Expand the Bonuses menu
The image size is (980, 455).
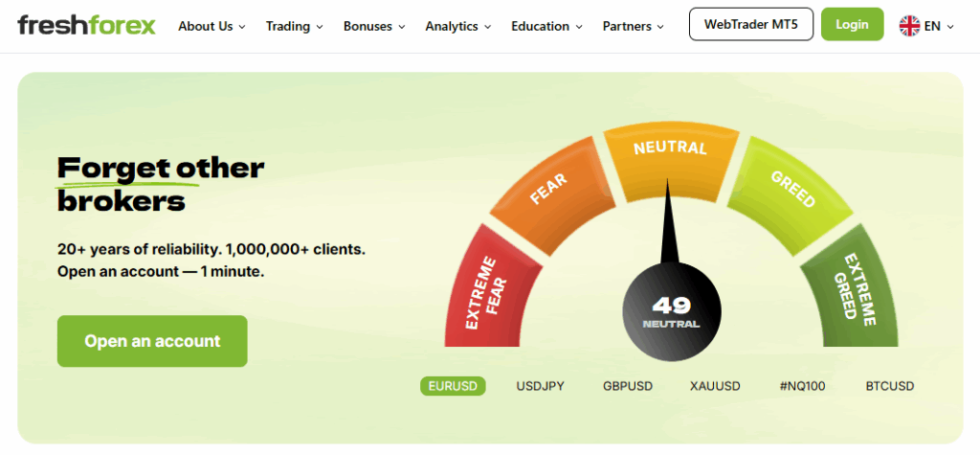tap(374, 26)
